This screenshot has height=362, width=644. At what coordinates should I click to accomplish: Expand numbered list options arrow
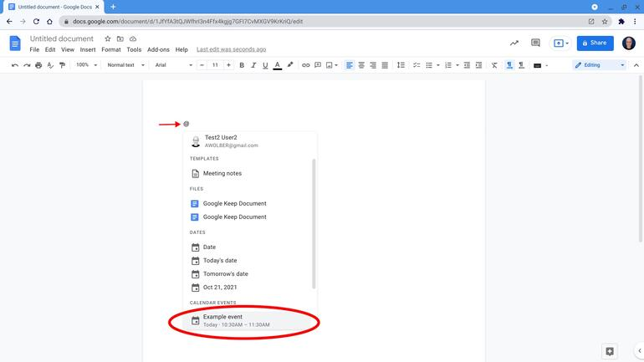coord(457,65)
